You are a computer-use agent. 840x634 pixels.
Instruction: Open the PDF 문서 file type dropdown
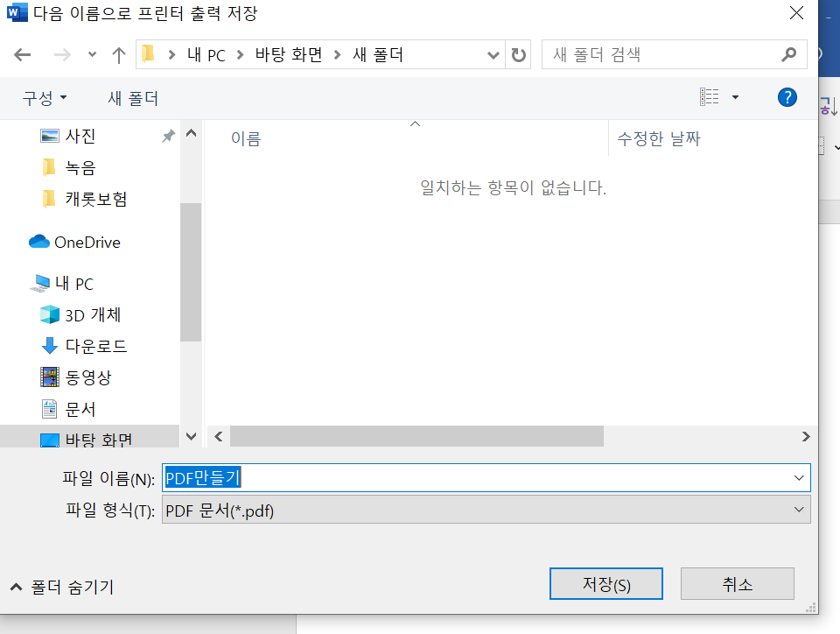[797, 509]
